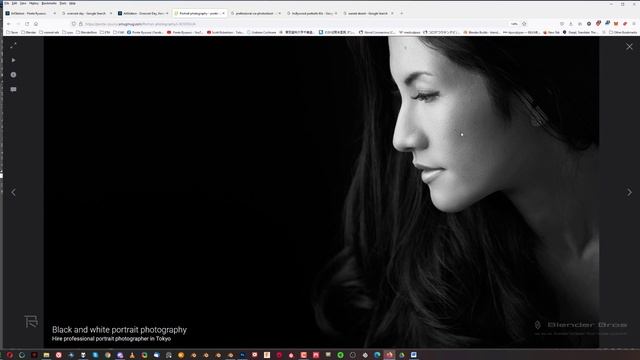The height and width of the screenshot is (360, 640).
Task: Open the Edit menu
Action: click(14, 3)
